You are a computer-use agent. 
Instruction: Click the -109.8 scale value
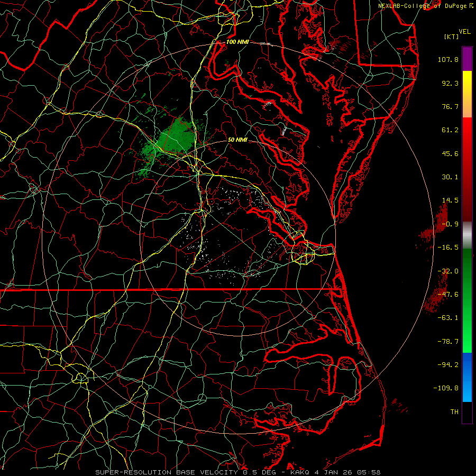coord(446,388)
